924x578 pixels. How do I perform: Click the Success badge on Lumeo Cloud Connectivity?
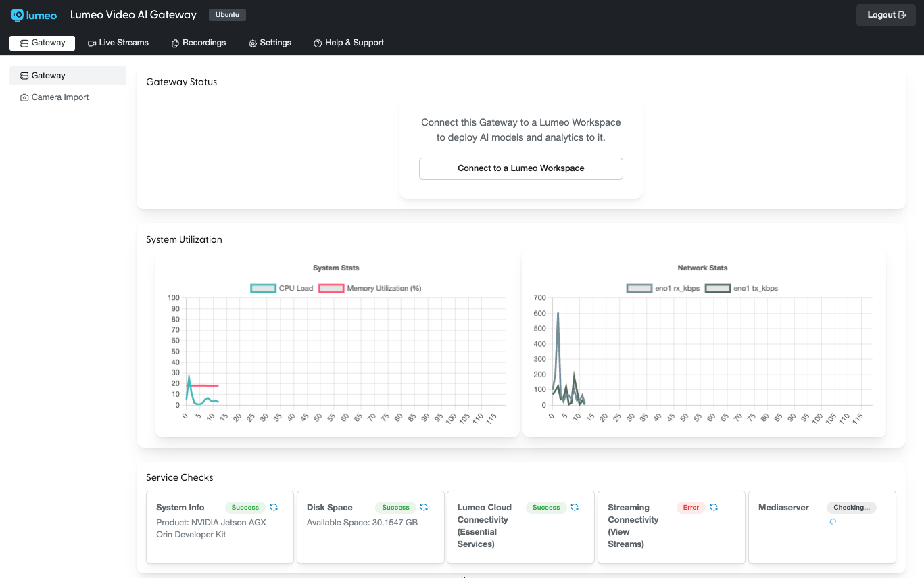pyautogui.click(x=546, y=508)
